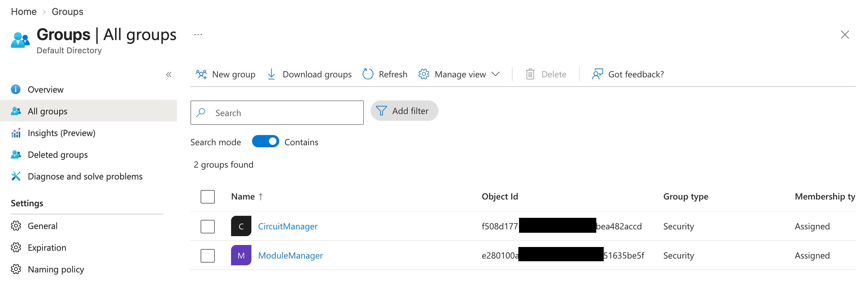Screen dimensions: 868x285
Task: Click the Naming policy gear icon
Action: click(16, 269)
